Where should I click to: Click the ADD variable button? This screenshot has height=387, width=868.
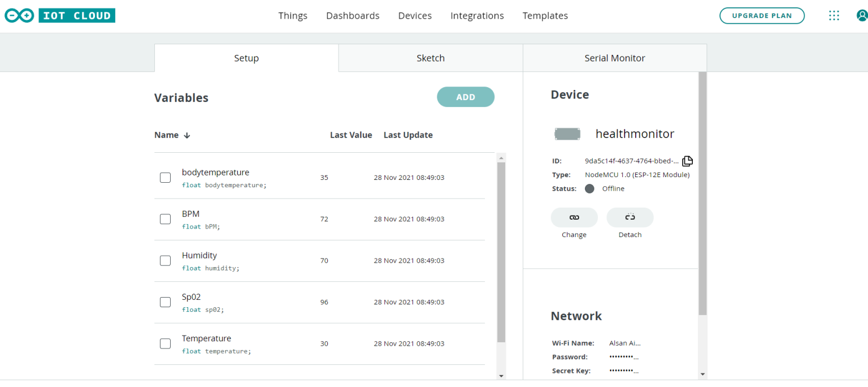point(465,97)
